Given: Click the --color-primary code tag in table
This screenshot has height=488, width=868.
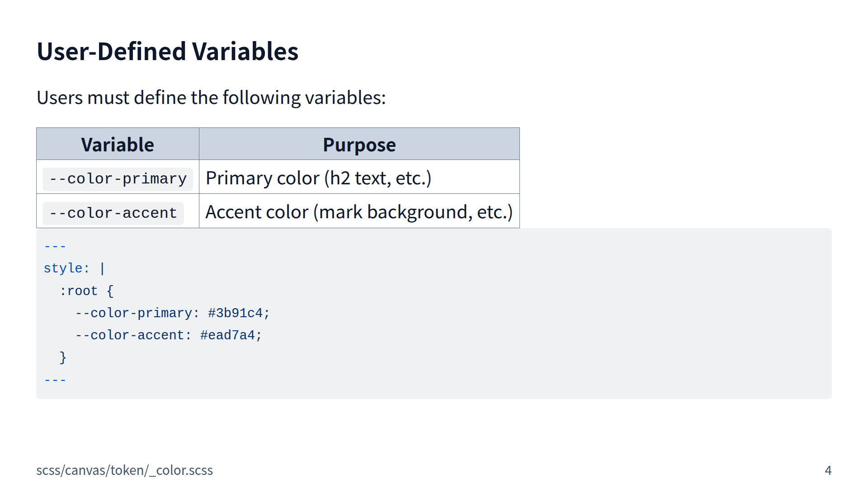Looking at the screenshot, I should coord(118,179).
